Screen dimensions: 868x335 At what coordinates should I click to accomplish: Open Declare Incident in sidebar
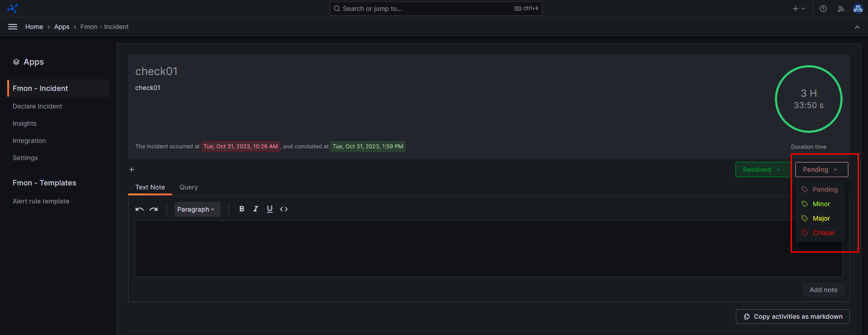click(38, 106)
